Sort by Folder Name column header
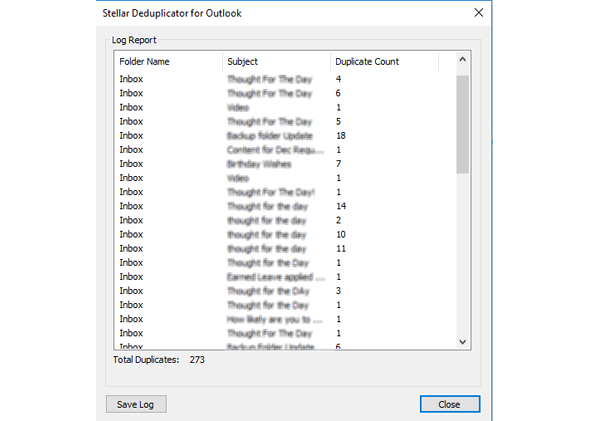Viewport: 590px width, 421px height. click(x=168, y=62)
